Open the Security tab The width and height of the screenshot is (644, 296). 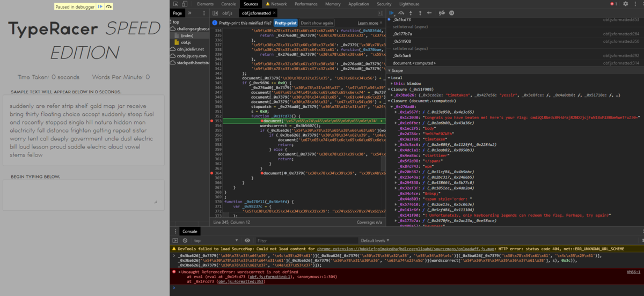(384, 4)
